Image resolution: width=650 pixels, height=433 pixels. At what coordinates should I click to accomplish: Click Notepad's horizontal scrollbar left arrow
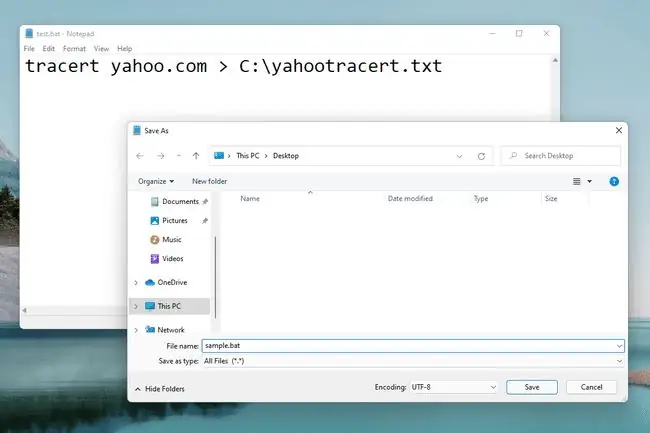25,310
